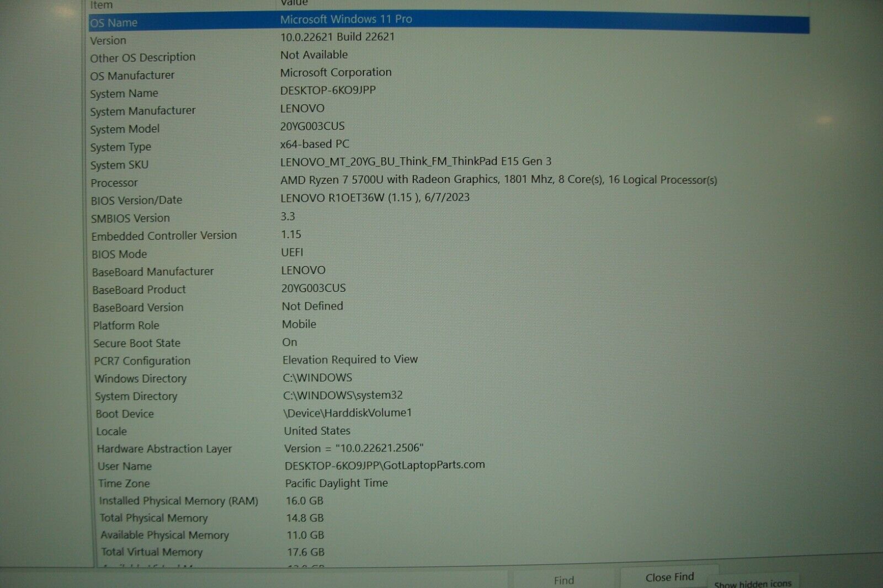883x588 pixels.
Task: Click Version = 10.0.22621.2506 value
Action: tap(354, 448)
